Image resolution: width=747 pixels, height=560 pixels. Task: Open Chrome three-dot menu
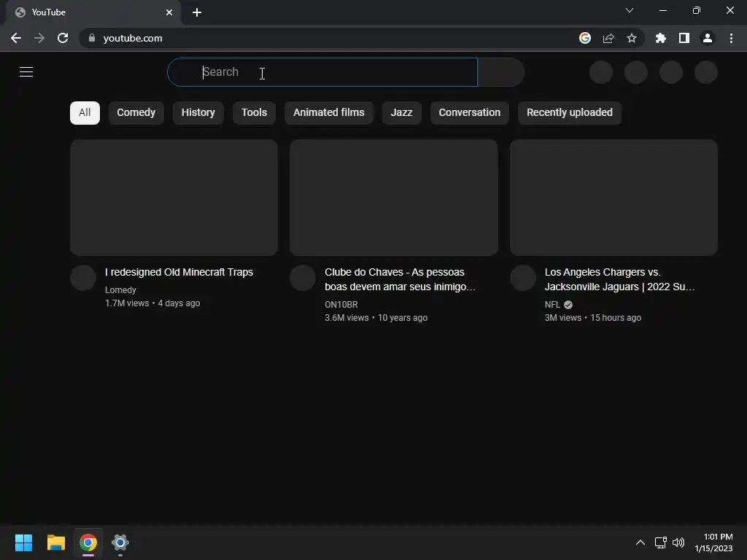[731, 38]
